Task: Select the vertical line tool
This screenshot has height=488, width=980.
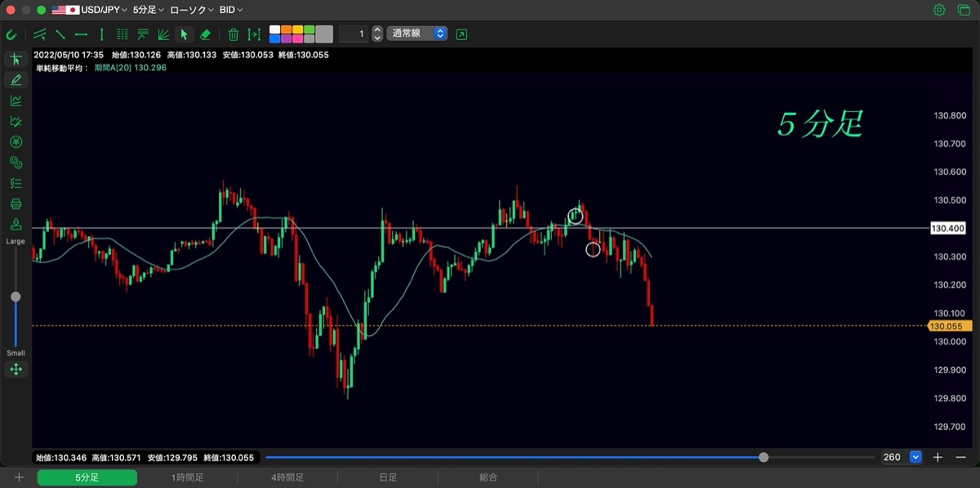Action: click(x=101, y=34)
